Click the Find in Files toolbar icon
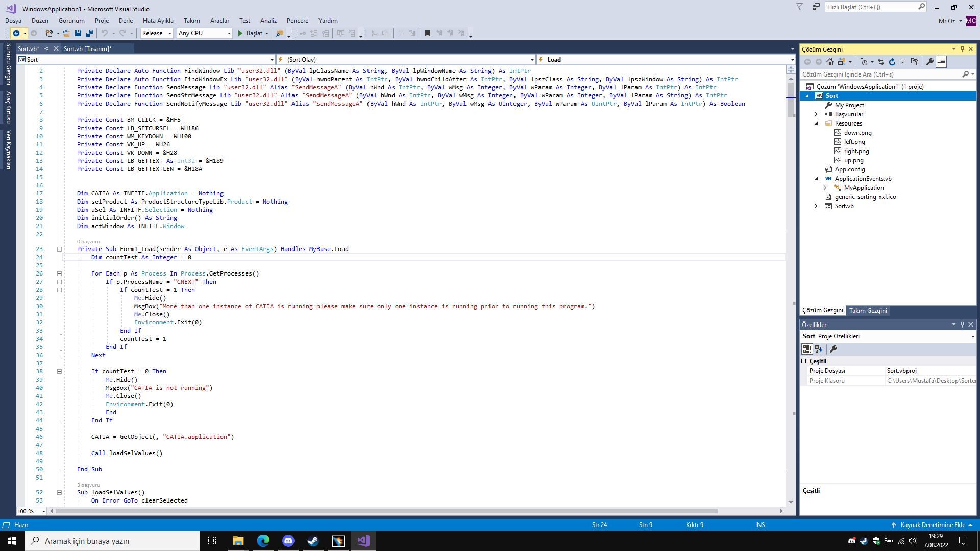The height and width of the screenshot is (551, 980). point(279,33)
